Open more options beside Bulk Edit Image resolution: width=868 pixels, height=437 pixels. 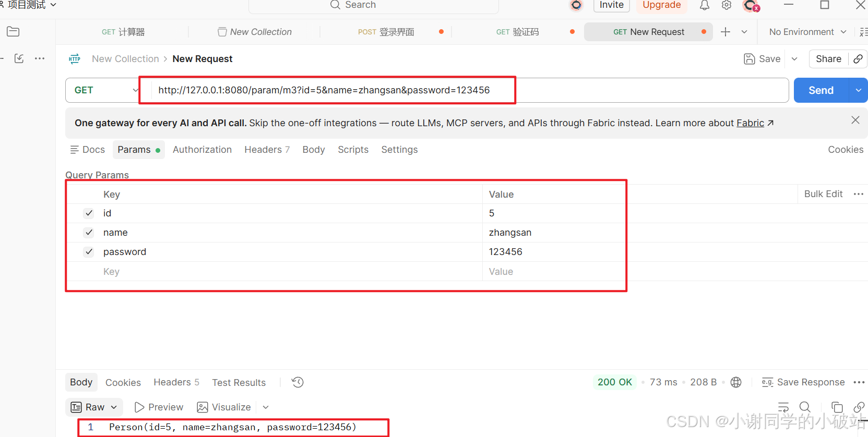pyautogui.click(x=859, y=194)
